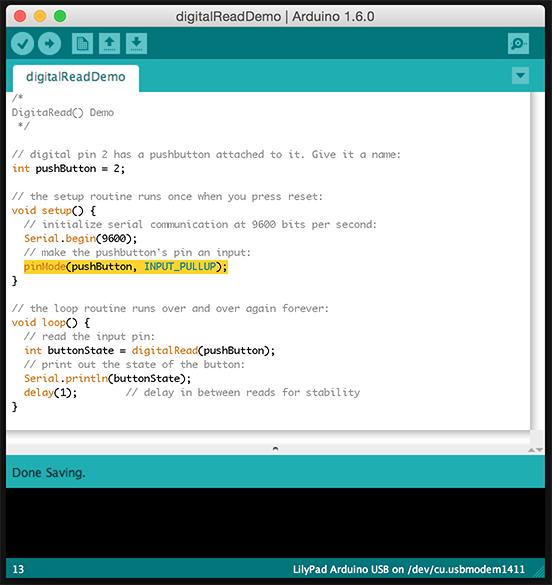Click the 'delay(1);' statement
Image resolution: width=552 pixels, height=585 pixels.
coord(50,393)
